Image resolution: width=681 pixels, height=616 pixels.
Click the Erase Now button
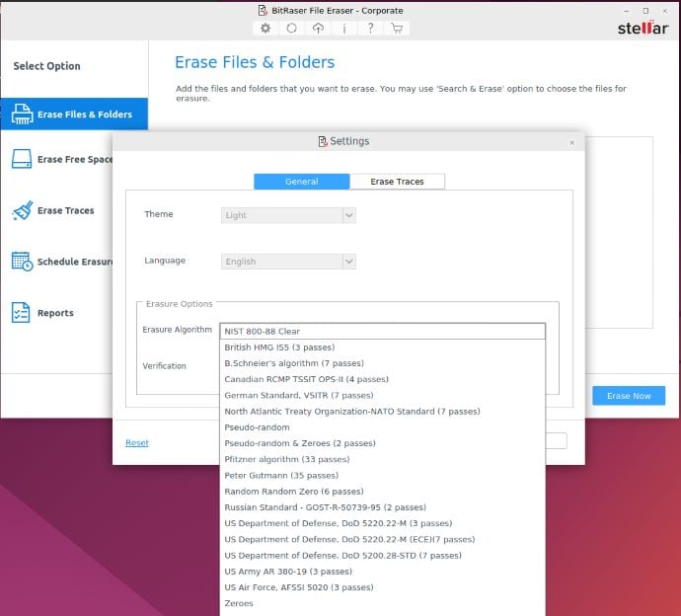coord(629,396)
